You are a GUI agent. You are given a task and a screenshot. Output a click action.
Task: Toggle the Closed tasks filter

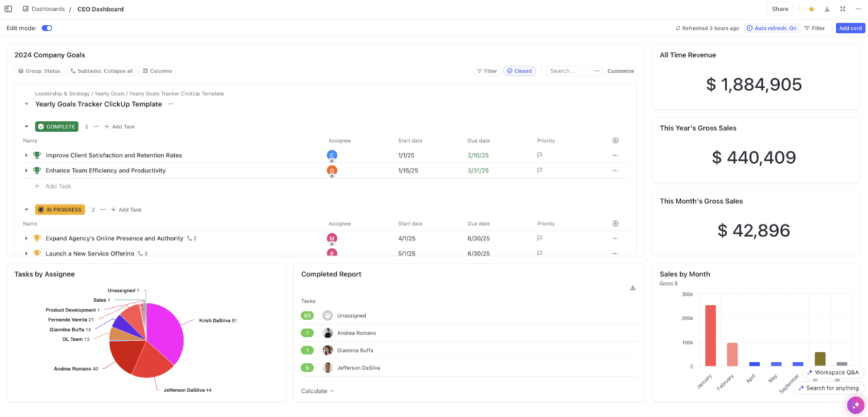click(519, 71)
